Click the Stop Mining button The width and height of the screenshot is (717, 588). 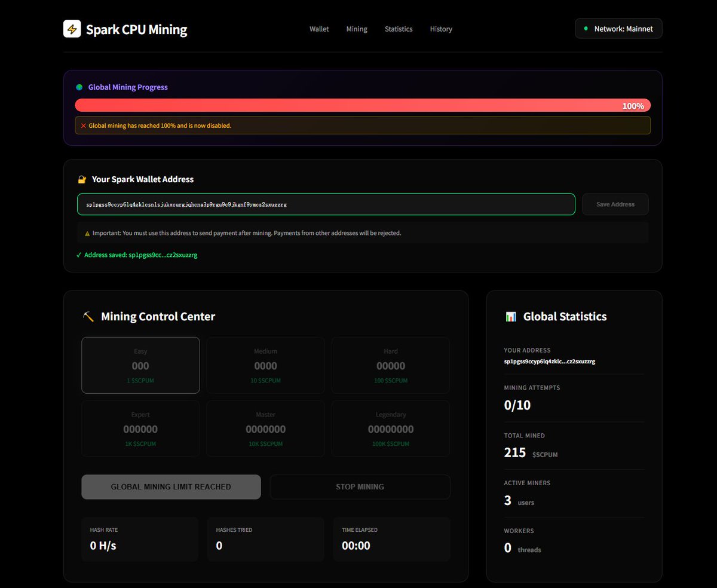tap(360, 487)
